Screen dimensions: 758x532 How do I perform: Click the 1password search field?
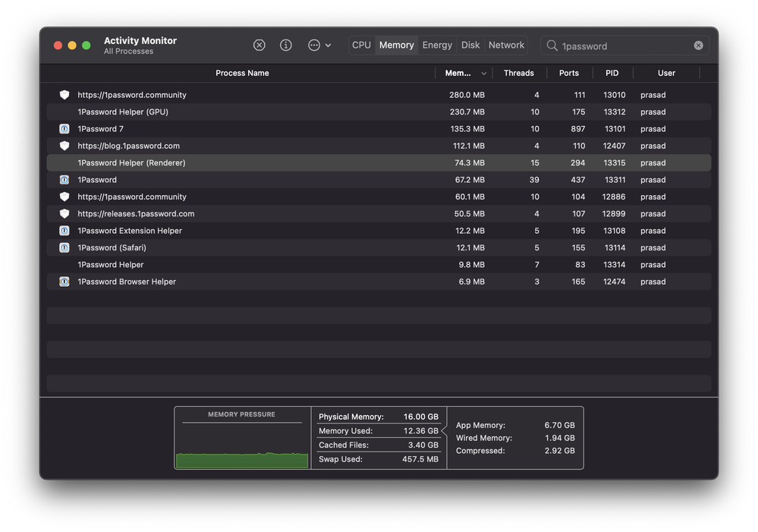(622, 46)
